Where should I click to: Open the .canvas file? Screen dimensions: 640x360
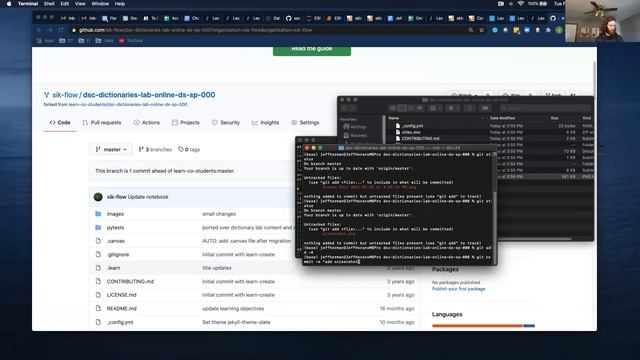coord(116,241)
